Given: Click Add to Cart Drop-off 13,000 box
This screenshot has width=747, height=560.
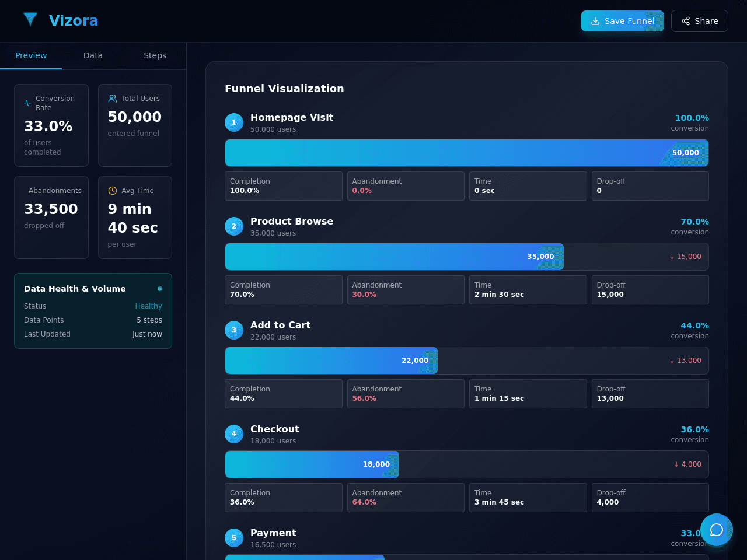Looking at the screenshot, I should [650, 394].
